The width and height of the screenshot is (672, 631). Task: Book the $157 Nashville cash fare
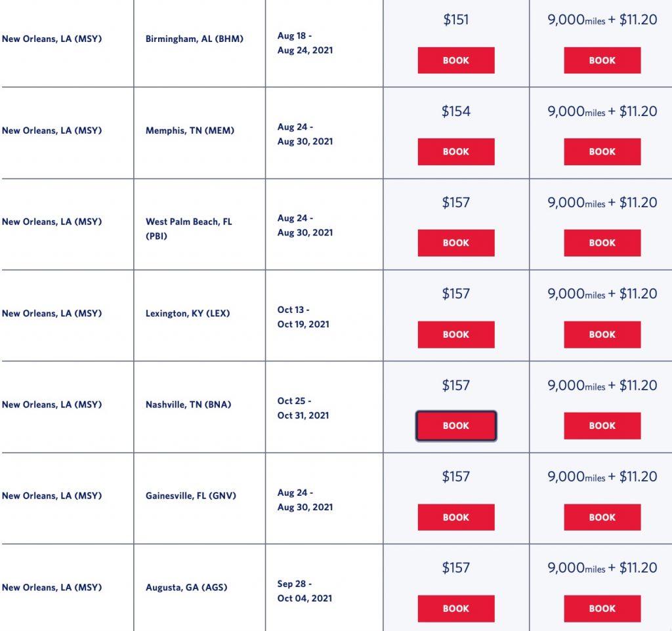[x=456, y=426]
